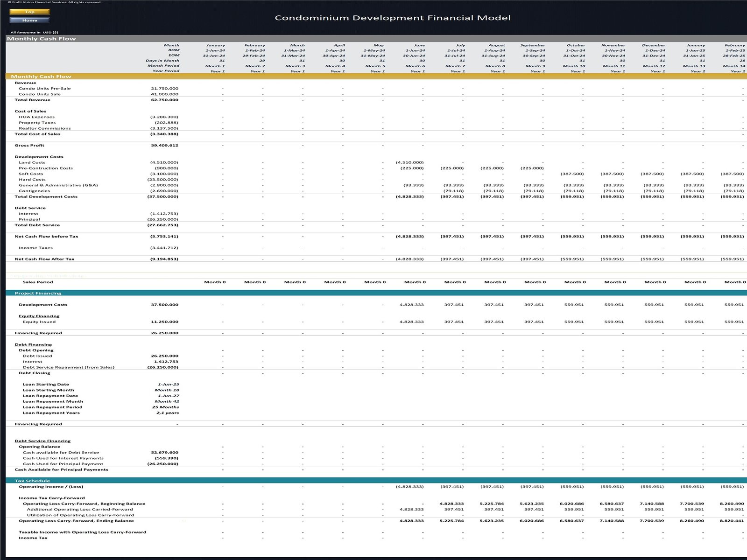Viewport: 747px width, 560px height.
Task: Select the Net Cash Flow After Tax label
Action: pos(44,259)
